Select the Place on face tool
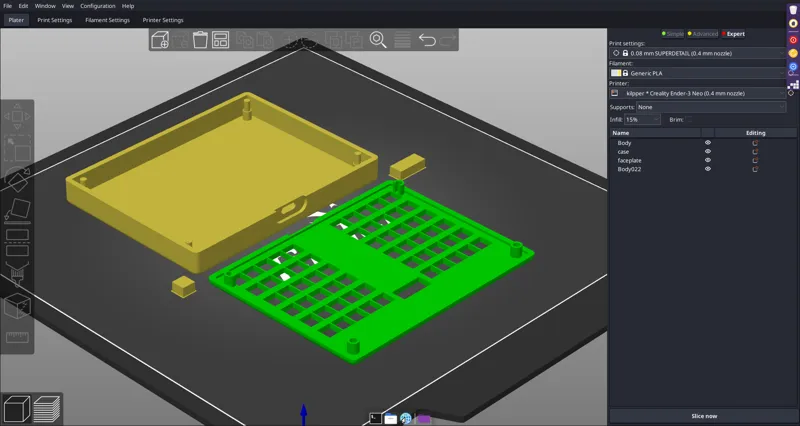 coord(17,211)
